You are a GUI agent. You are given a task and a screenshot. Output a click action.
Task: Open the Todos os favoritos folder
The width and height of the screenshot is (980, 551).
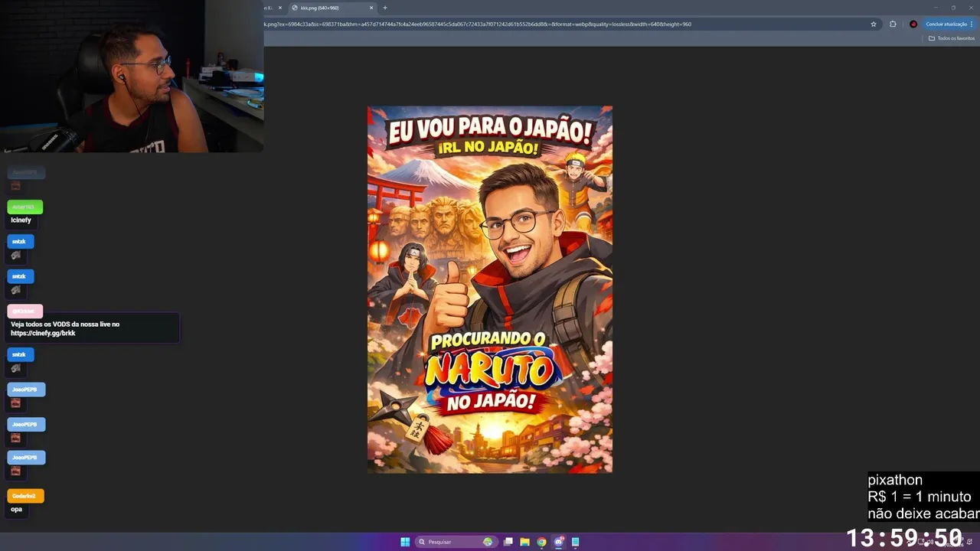[952, 38]
